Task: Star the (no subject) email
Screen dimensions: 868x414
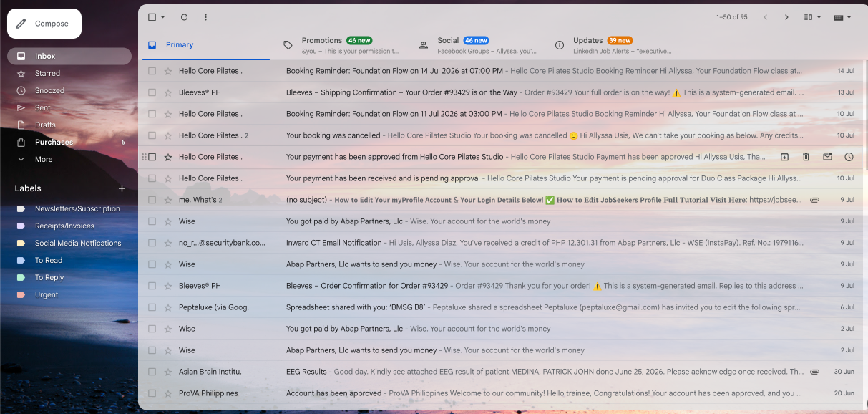Action: pos(168,200)
